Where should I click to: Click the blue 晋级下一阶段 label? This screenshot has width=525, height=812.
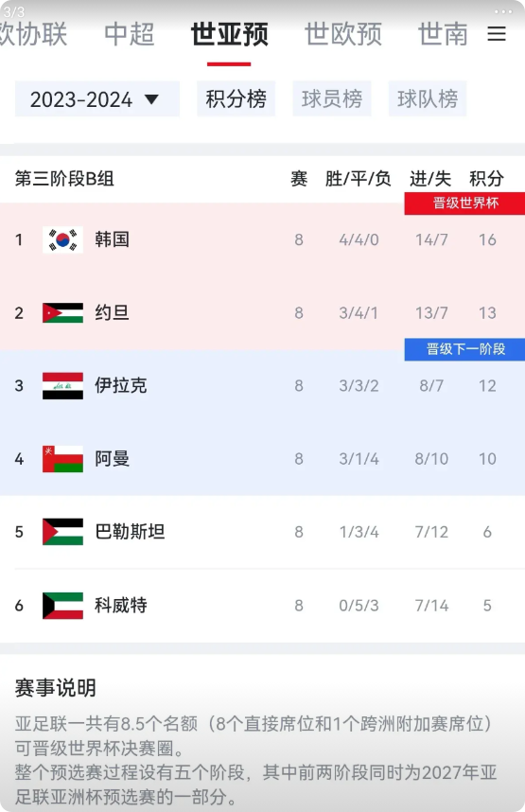(465, 349)
